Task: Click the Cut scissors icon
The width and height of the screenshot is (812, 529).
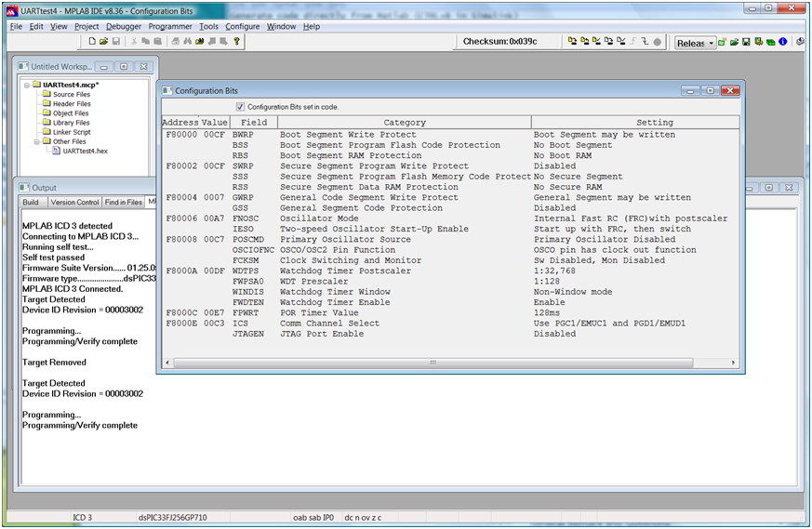Action: [134, 41]
